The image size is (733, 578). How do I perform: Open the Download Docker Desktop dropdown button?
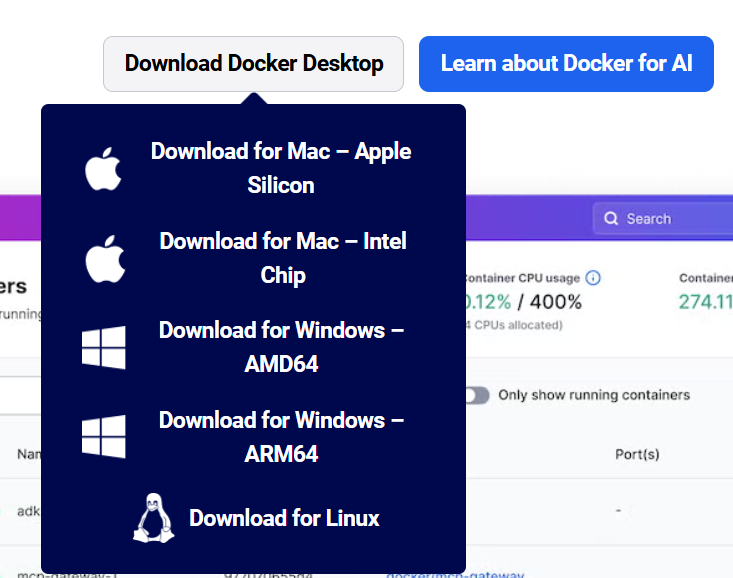[x=253, y=64]
